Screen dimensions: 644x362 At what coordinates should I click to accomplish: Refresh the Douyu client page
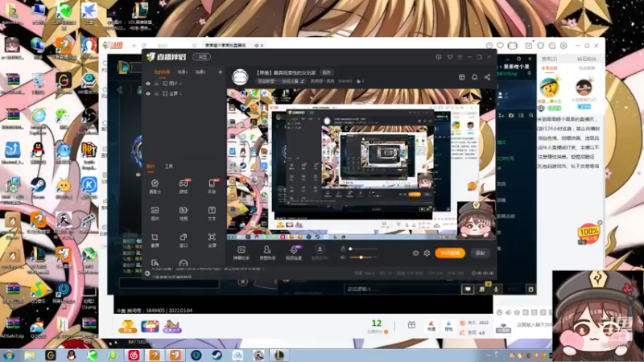click(144, 46)
